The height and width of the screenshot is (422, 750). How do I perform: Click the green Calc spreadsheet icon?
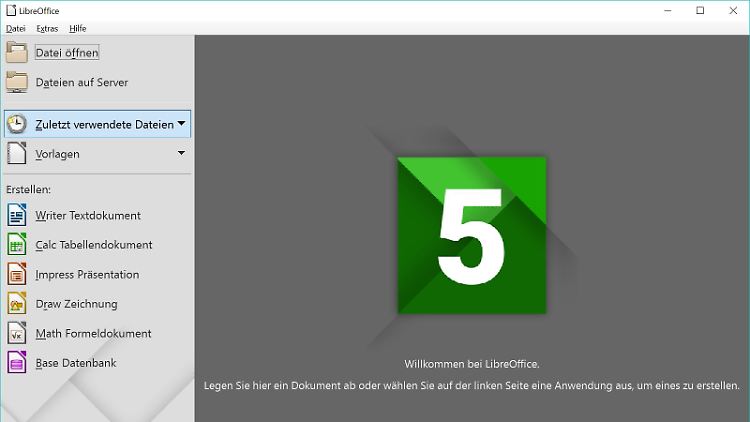click(17, 245)
